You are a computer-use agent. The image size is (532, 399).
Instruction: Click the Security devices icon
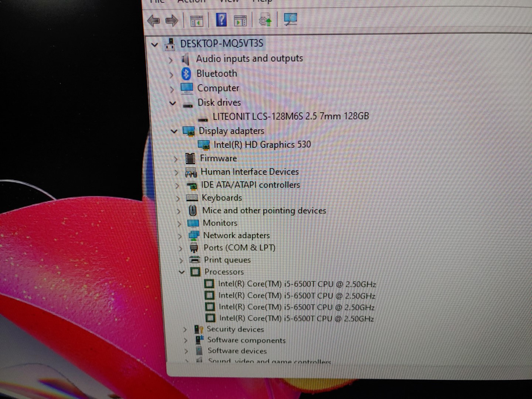(199, 329)
